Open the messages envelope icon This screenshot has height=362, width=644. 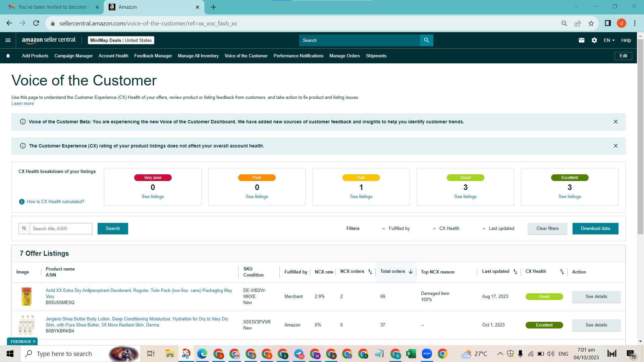pos(582,40)
